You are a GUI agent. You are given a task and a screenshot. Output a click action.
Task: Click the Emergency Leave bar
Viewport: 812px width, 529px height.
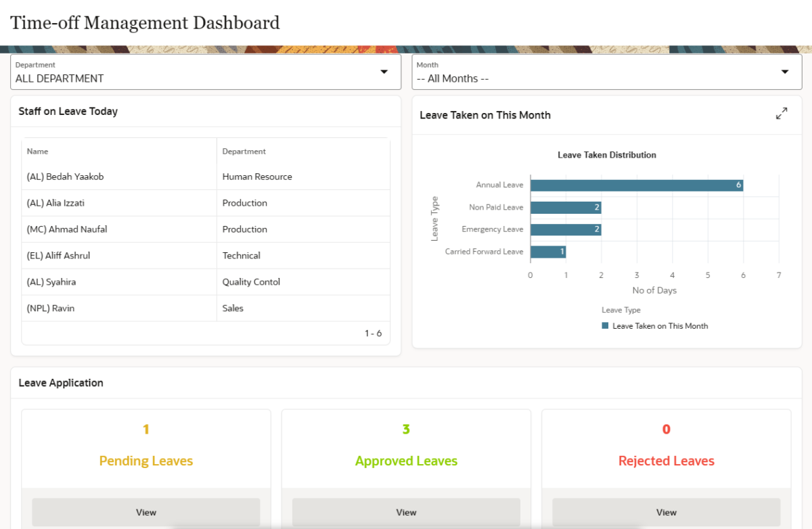[x=565, y=230]
